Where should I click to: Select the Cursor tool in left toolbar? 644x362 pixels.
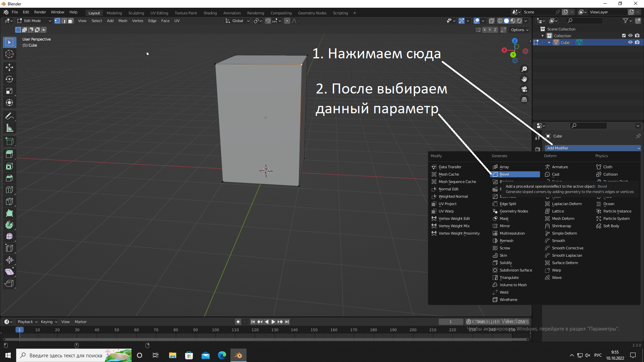pyautogui.click(x=9, y=54)
